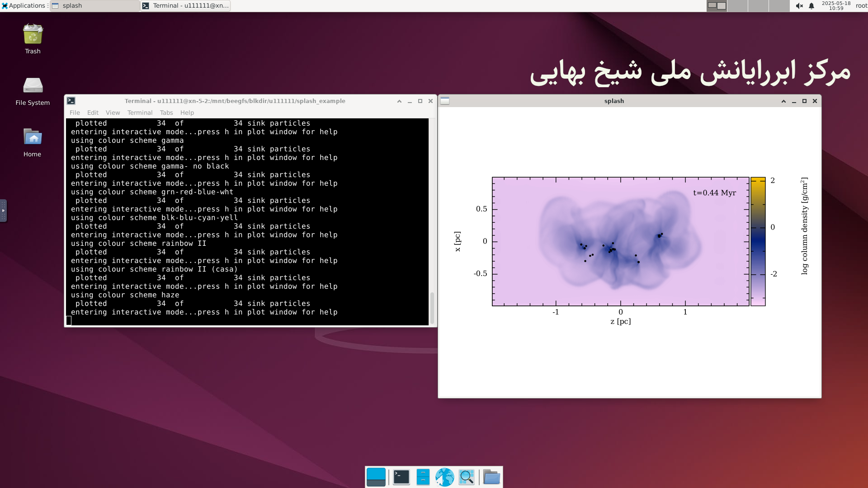
Task: Click 'using colour scheme grn-red-blue-wht' line
Action: click(x=152, y=192)
